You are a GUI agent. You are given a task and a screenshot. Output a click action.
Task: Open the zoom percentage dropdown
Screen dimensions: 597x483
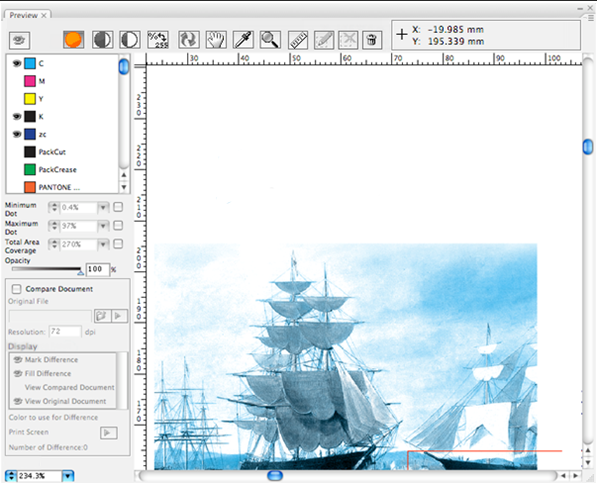coord(68,475)
